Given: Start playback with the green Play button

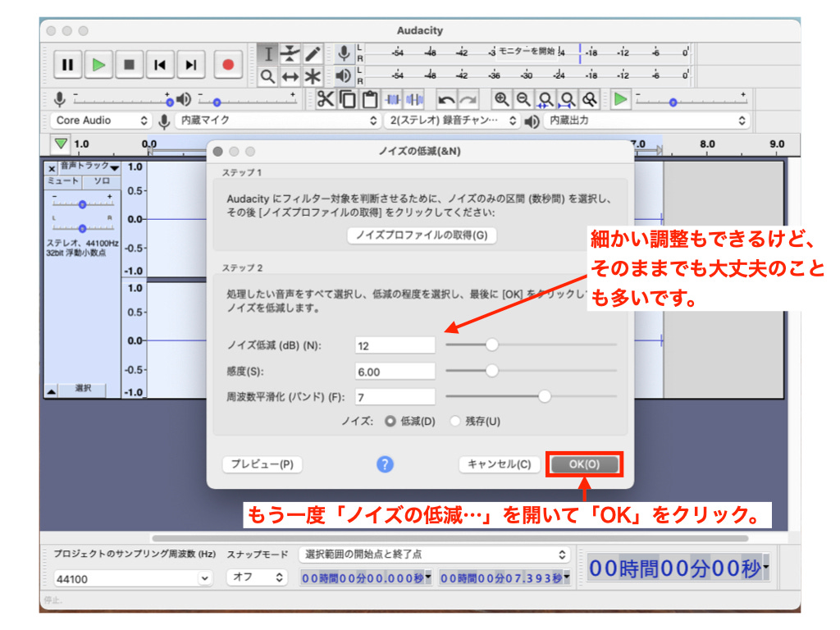Looking at the screenshot, I should pos(98,65).
